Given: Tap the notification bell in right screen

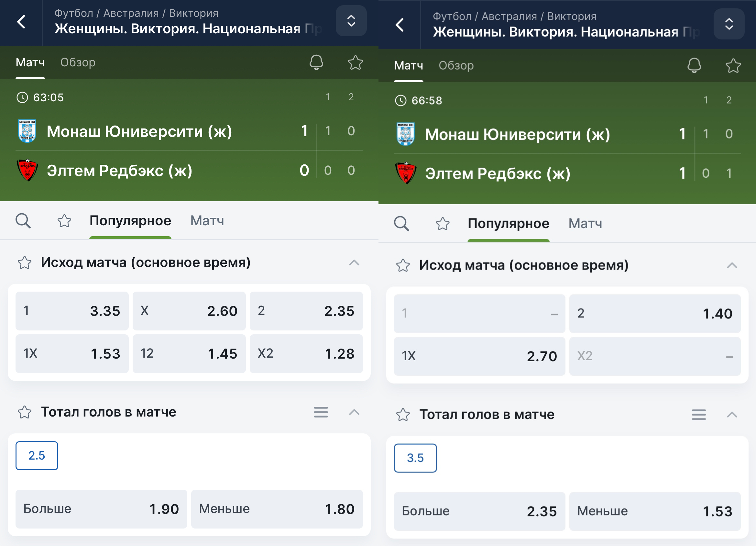Looking at the screenshot, I should click(694, 65).
